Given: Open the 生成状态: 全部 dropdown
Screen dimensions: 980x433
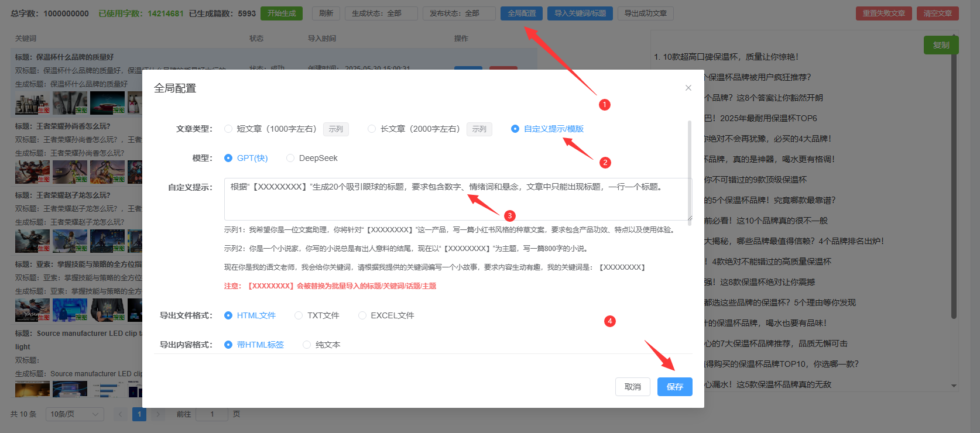Looking at the screenshot, I should pos(381,13).
